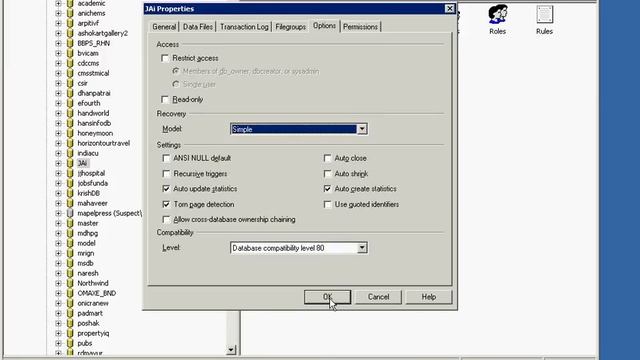Click the mapelpress suspect database icon
Image resolution: width=640 pixels, height=360 pixels.
tap(70, 213)
